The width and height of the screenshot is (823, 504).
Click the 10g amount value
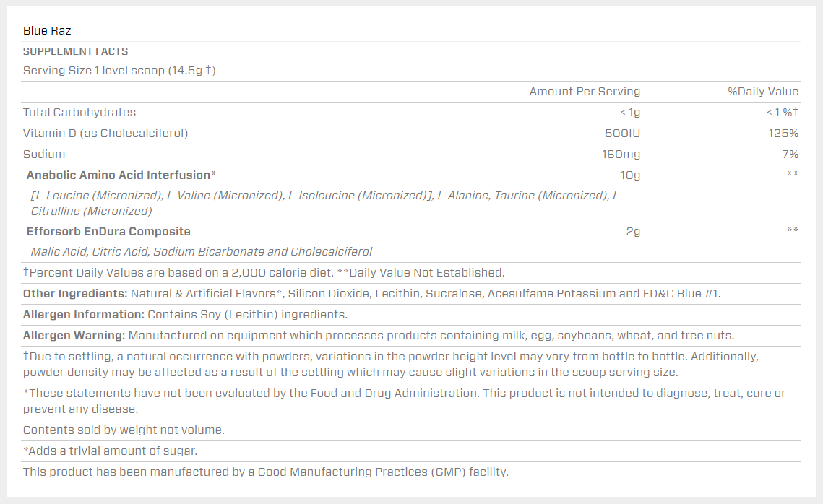[x=632, y=175]
